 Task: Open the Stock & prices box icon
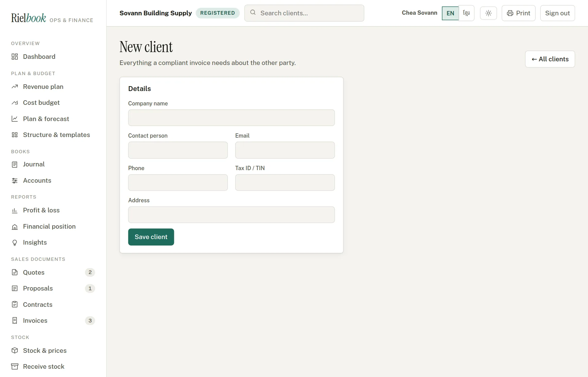click(x=15, y=350)
